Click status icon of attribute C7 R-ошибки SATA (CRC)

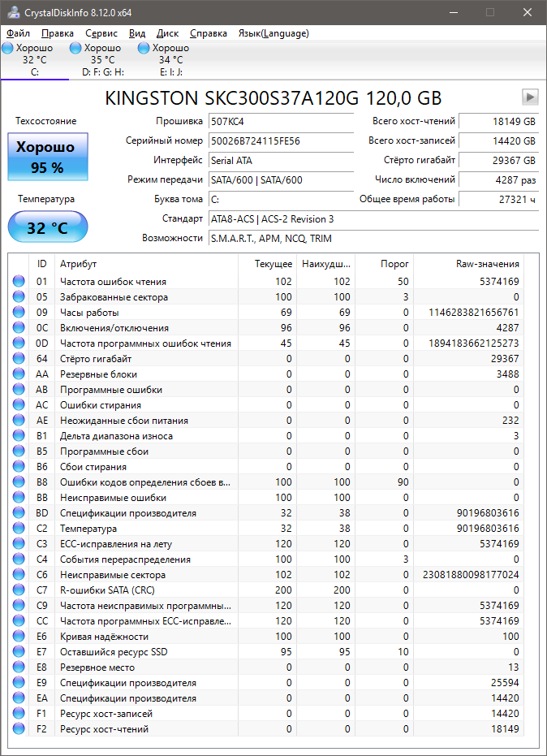19,590
